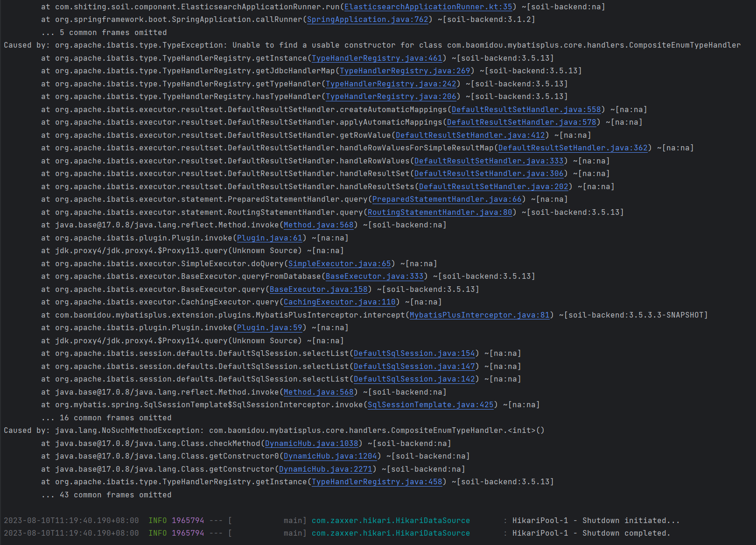Click DefaultResultSetHandler.java:412 in getRowValue frame
This screenshot has height=545, width=756.
[470, 135]
